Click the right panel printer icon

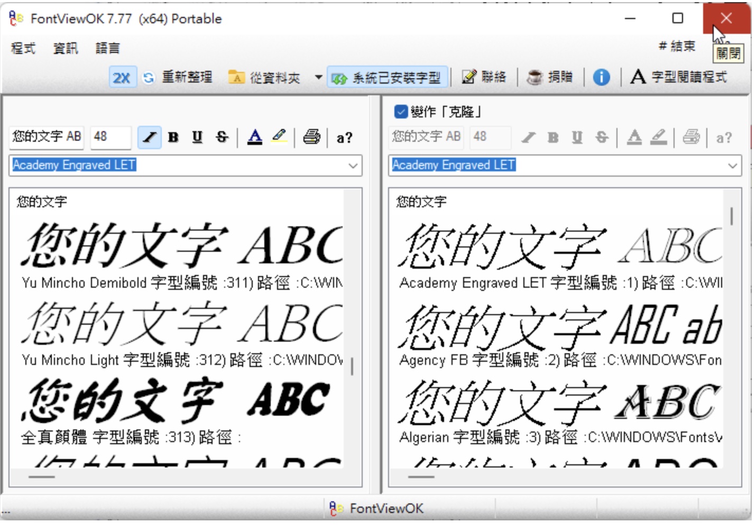[691, 137]
